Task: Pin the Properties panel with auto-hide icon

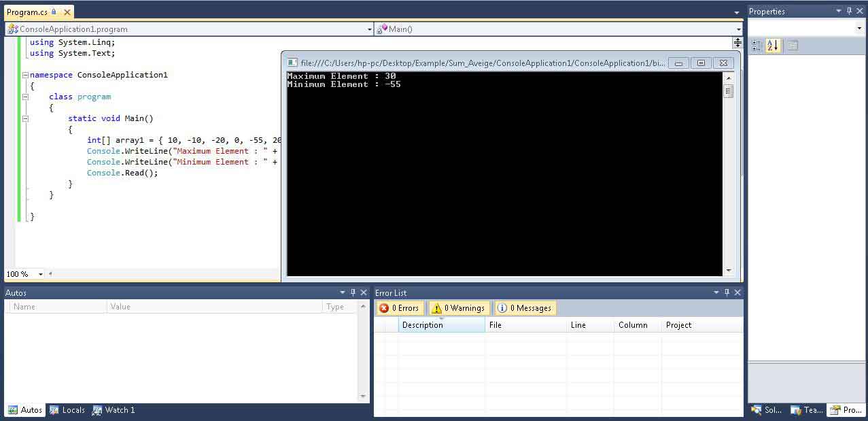Action: pos(849,11)
